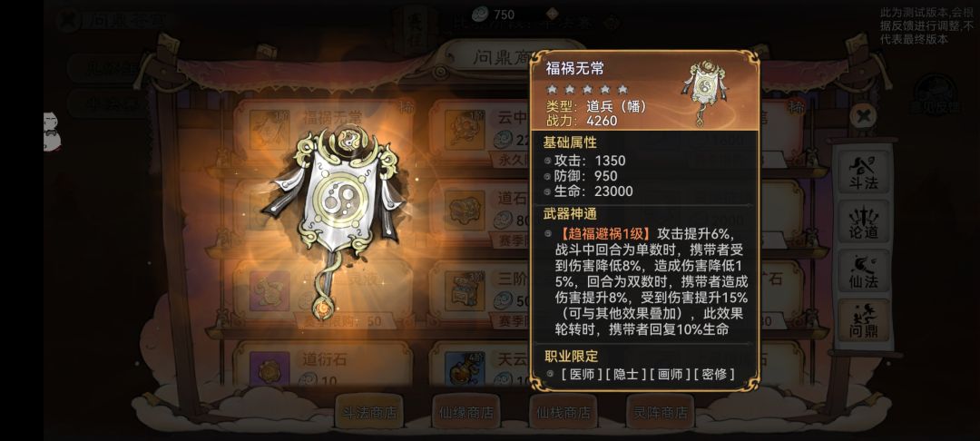Tap the currency coin icon showing 750
The height and width of the screenshot is (441, 980).
click(481, 14)
